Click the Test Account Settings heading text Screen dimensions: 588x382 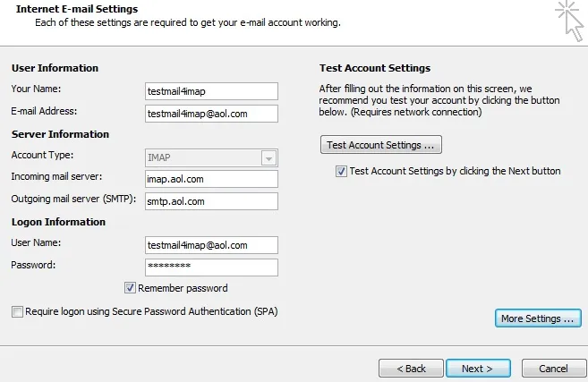point(375,68)
